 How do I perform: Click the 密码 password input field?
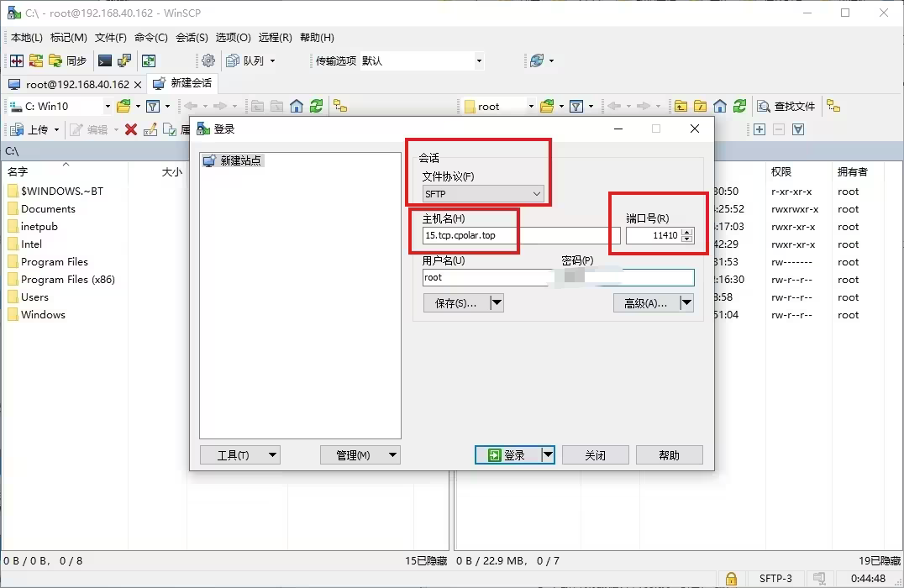point(628,277)
